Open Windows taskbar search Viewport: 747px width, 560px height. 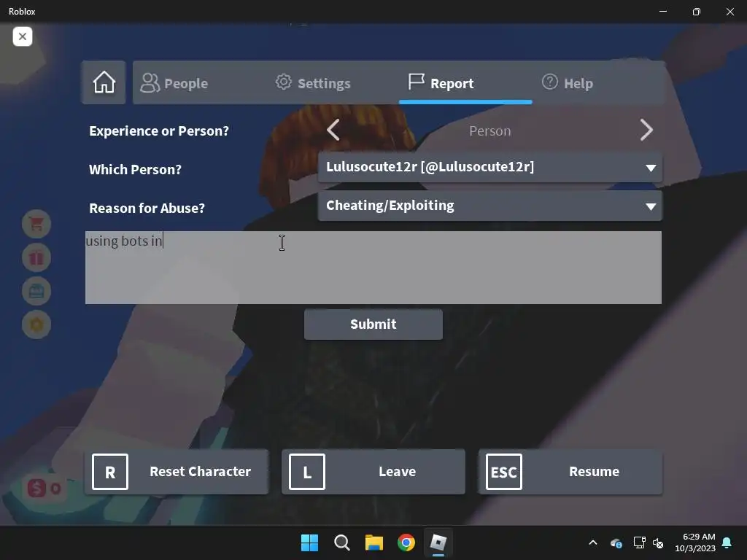coord(342,542)
